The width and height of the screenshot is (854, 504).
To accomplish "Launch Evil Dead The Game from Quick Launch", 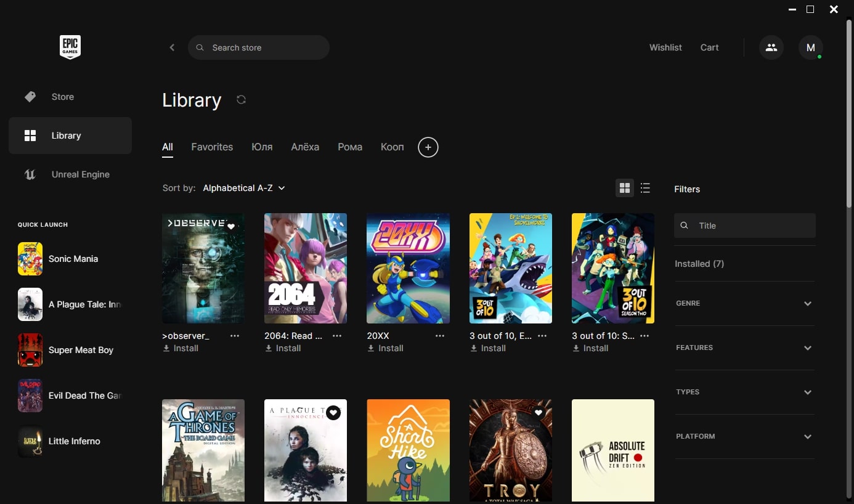I will click(70, 396).
